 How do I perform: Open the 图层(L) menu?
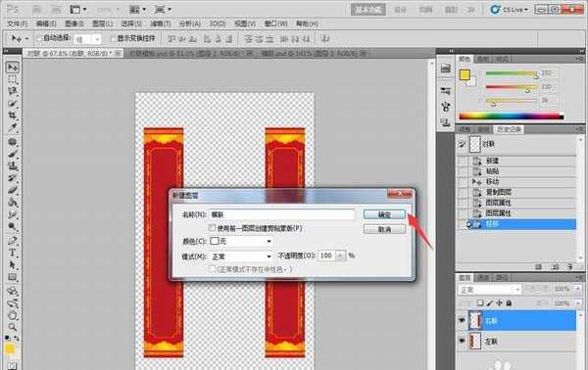[x=102, y=23]
